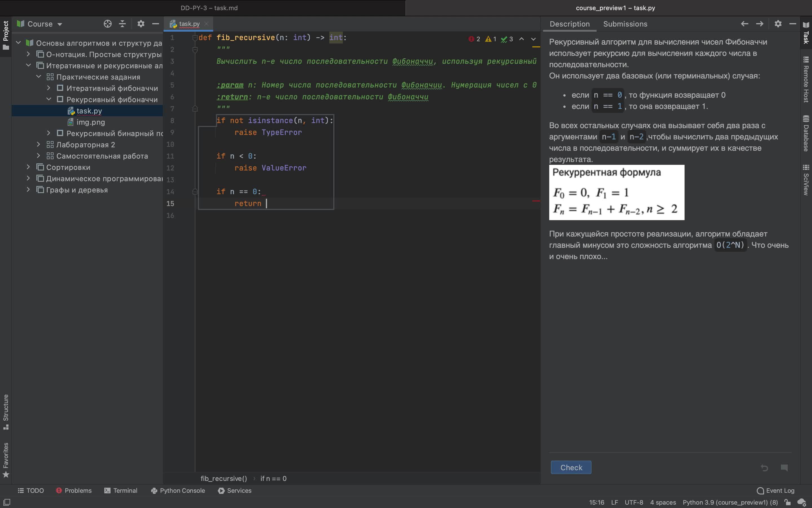Open the Favorites tool window
This screenshot has width=812, height=508.
point(6,460)
